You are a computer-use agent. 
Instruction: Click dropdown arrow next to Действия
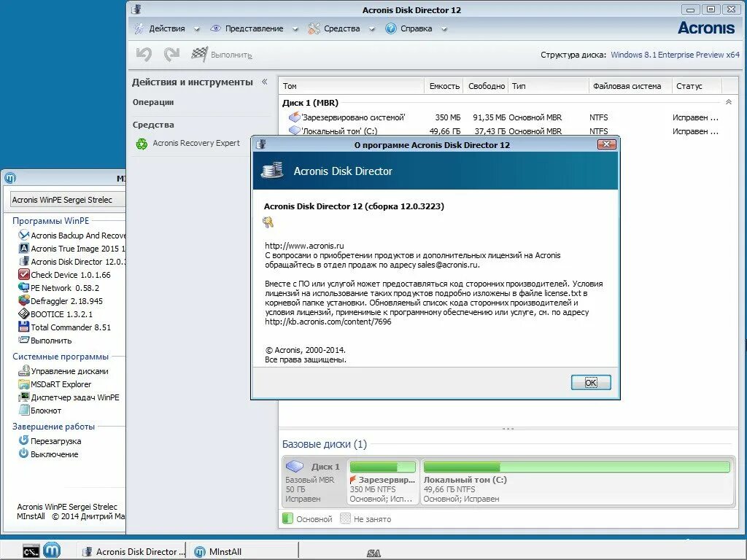click(196, 29)
